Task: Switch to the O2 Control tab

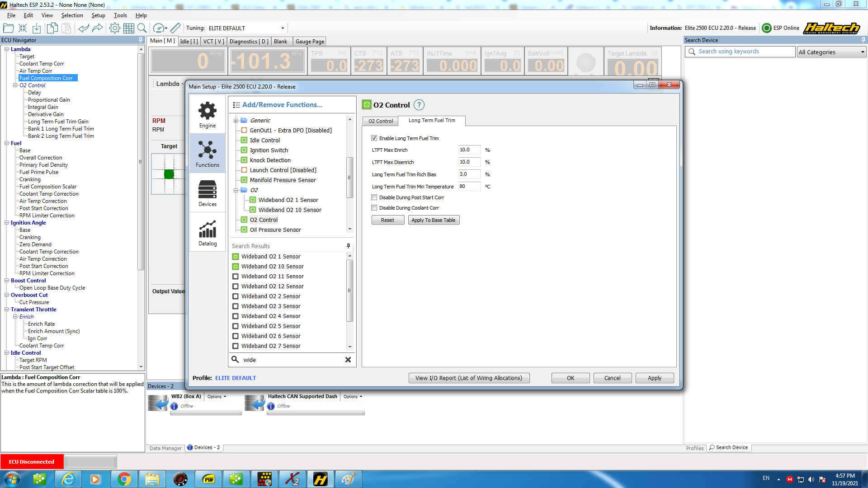Action: (381, 121)
